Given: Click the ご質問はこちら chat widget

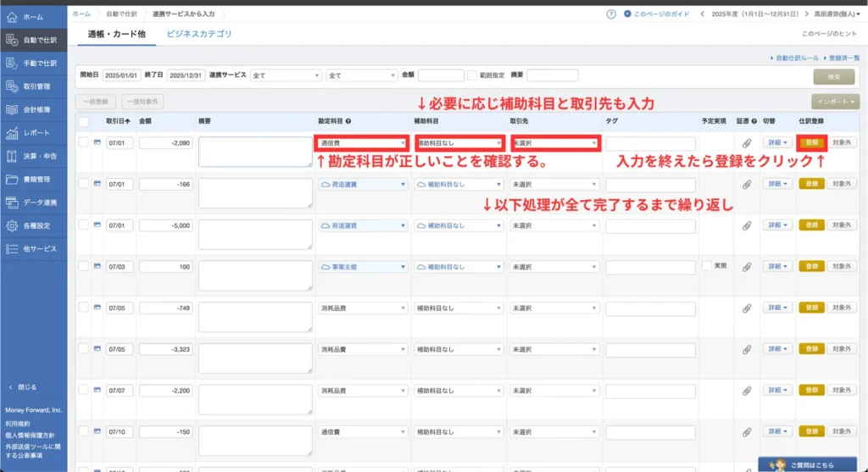Looking at the screenshot, I should pos(807,465).
